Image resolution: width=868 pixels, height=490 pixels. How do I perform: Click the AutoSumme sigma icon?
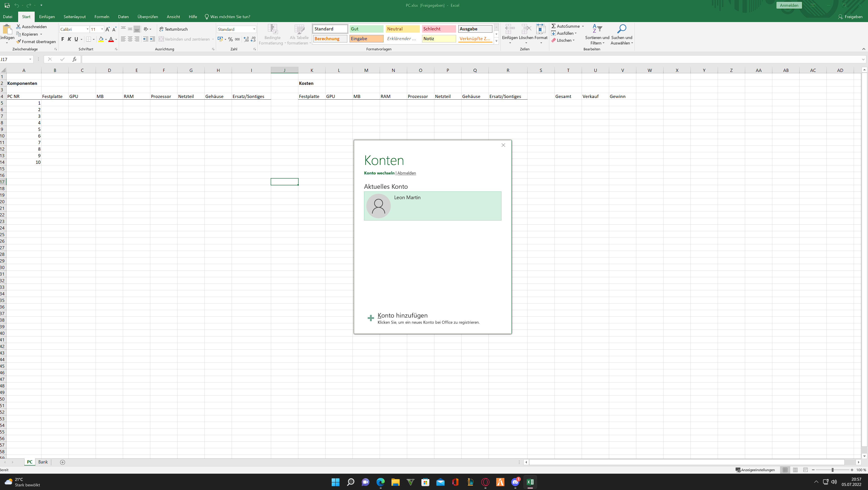pos(553,26)
